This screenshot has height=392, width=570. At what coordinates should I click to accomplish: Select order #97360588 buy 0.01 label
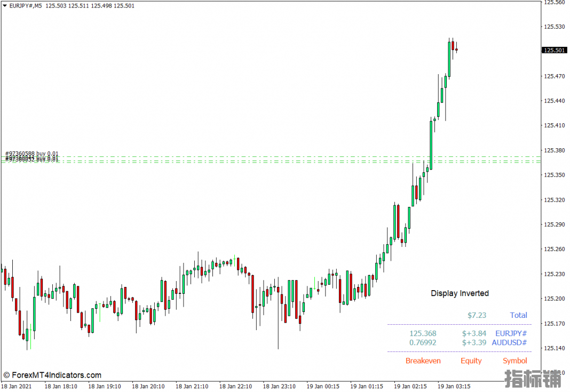tap(32, 154)
